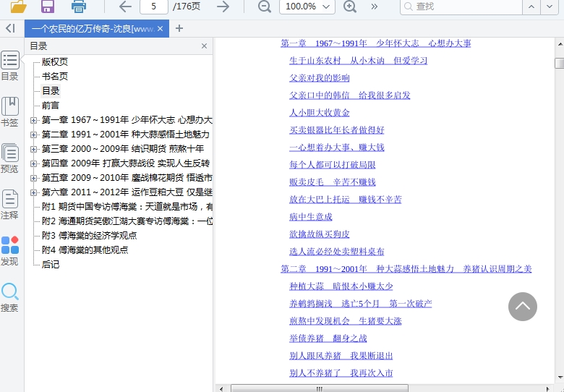The image size is (564, 392).
Task: Select 书名页 in the outline
Action: coord(55,76)
